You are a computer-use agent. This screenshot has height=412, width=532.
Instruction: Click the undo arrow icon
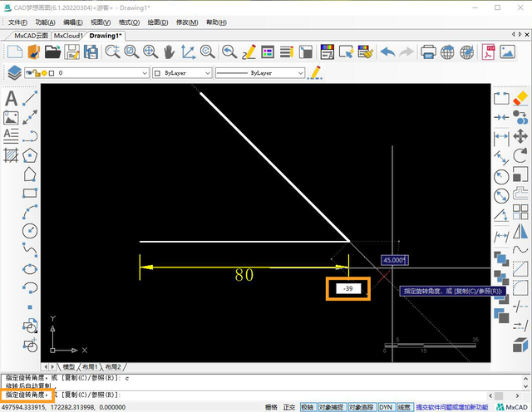coord(388,52)
